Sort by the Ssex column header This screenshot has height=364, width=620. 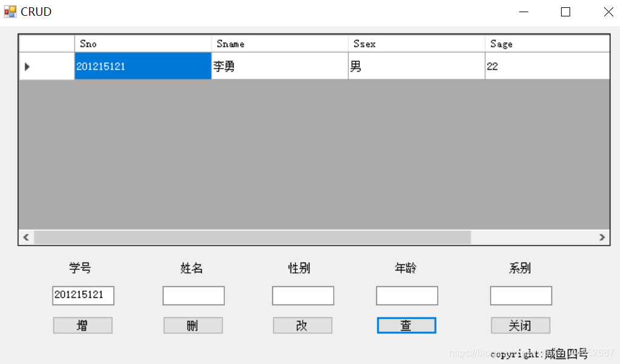(x=416, y=44)
